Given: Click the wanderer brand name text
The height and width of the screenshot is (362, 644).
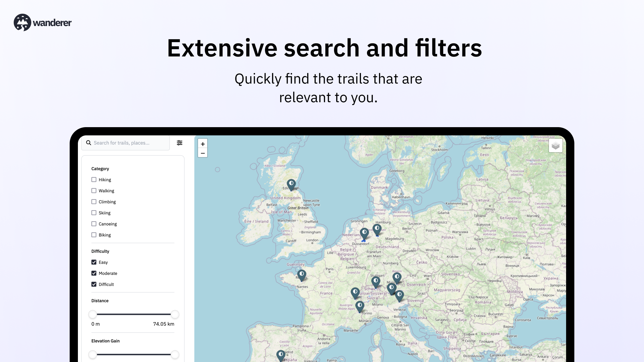Looking at the screenshot, I should click(x=52, y=23).
